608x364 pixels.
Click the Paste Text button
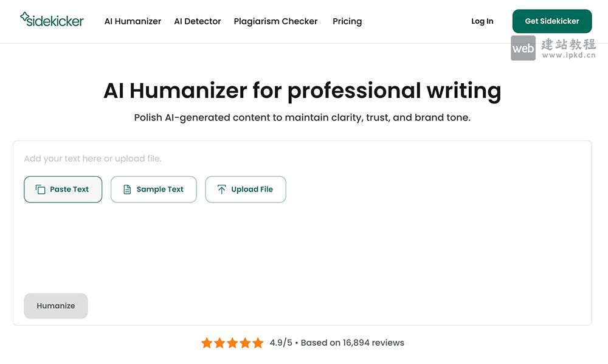(63, 189)
